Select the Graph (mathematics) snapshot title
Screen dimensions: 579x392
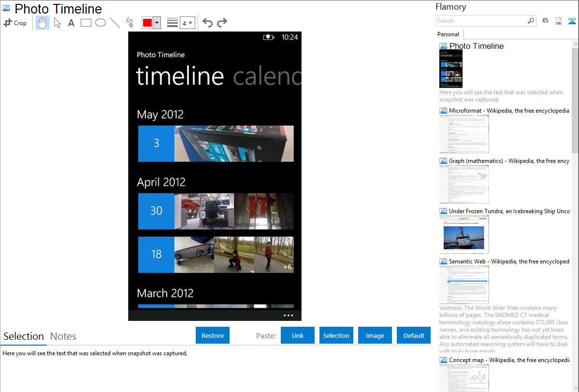(509, 161)
